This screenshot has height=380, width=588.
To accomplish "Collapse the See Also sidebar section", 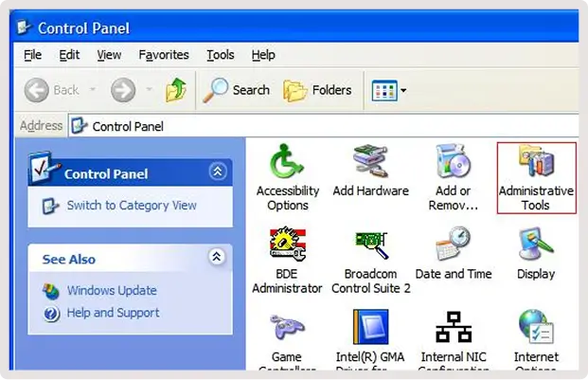I will pos(217,257).
